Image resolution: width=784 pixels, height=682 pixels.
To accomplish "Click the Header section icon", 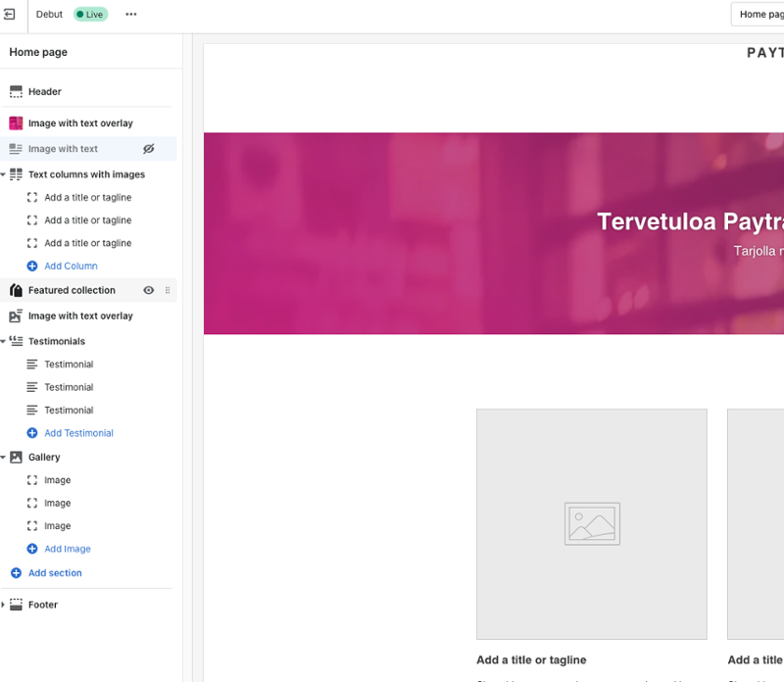I will click(16, 91).
